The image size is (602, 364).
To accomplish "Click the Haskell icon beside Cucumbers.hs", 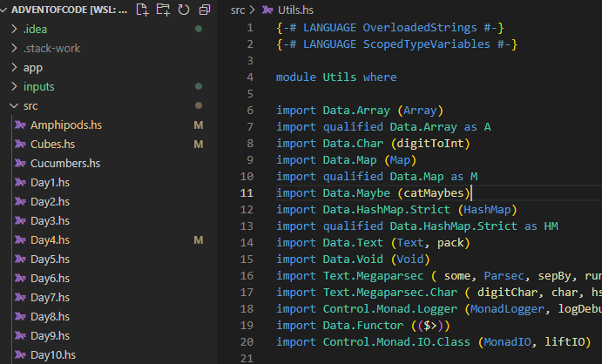I will [x=20, y=163].
